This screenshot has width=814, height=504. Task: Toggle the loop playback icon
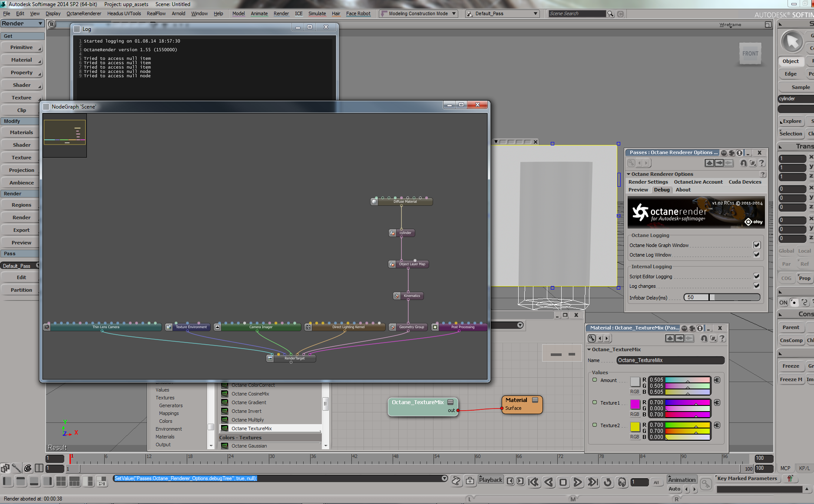(x=608, y=482)
